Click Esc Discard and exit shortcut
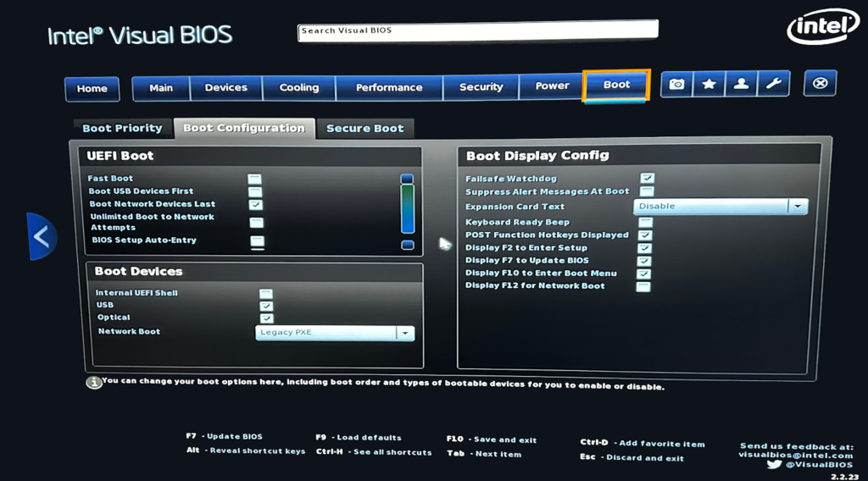Image resolution: width=868 pixels, height=481 pixels. [632, 458]
